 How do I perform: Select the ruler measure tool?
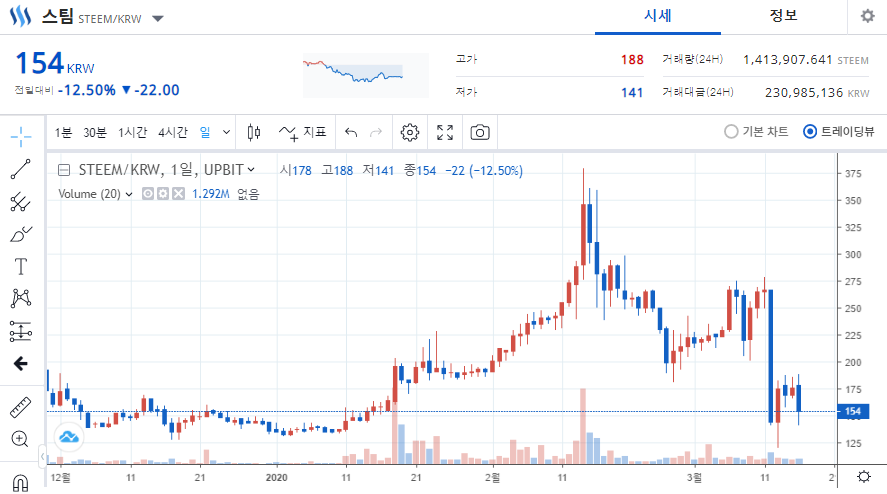click(20, 407)
